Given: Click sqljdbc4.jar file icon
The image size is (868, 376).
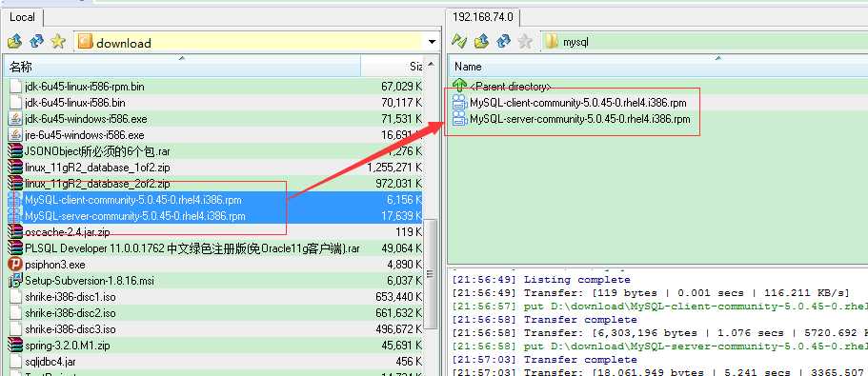Looking at the screenshot, I should point(15,362).
